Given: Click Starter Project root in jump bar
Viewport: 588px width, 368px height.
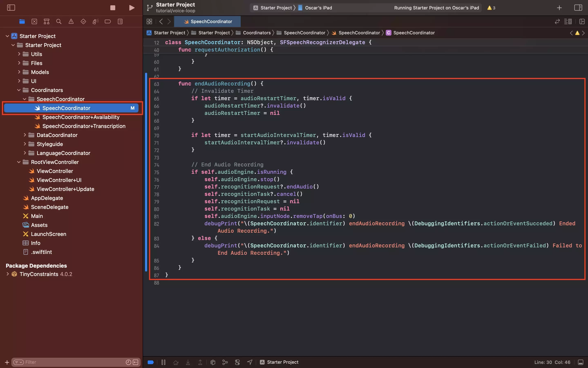Looking at the screenshot, I should tap(166, 33).
